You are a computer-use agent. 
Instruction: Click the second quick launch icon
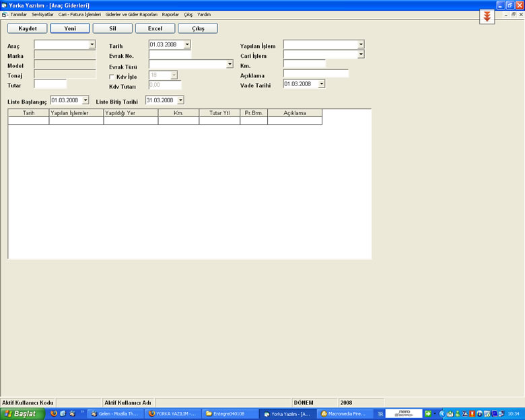[x=63, y=414]
